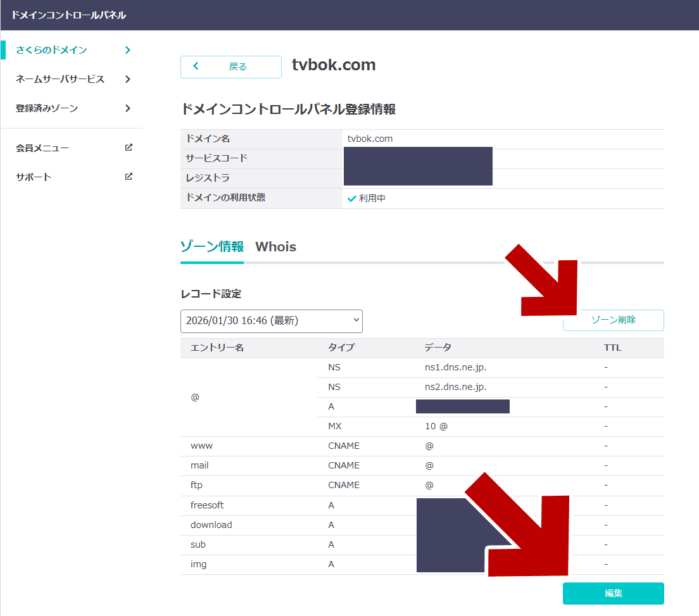Open the record history date dropdown
The width and height of the screenshot is (699, 616).
(271, 321)
